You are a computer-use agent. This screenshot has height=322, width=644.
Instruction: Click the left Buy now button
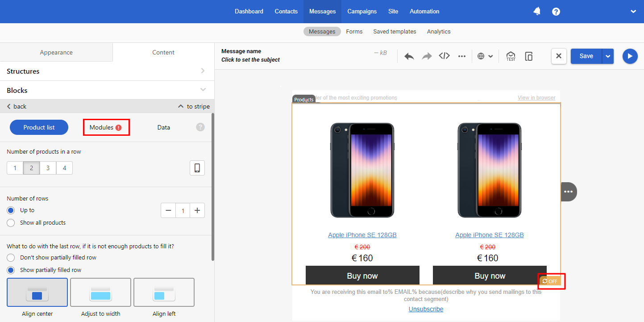pos(362,276)
